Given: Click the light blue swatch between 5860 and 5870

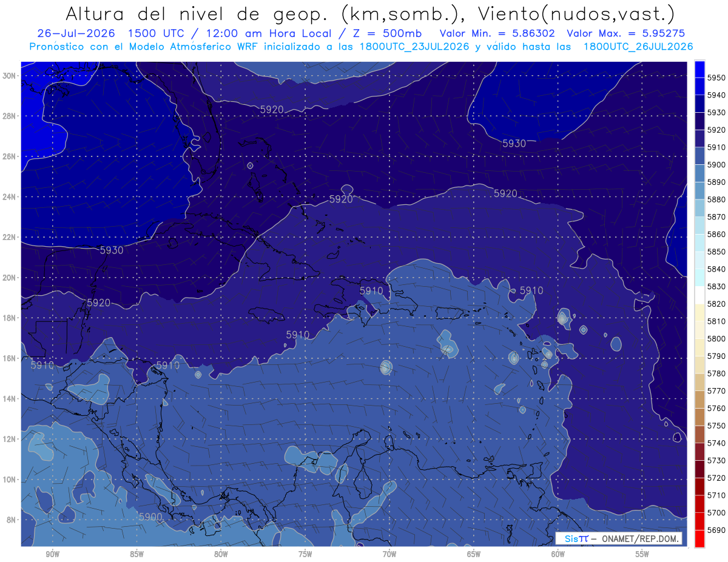Looking at the screenshot, I should point(699,226).
